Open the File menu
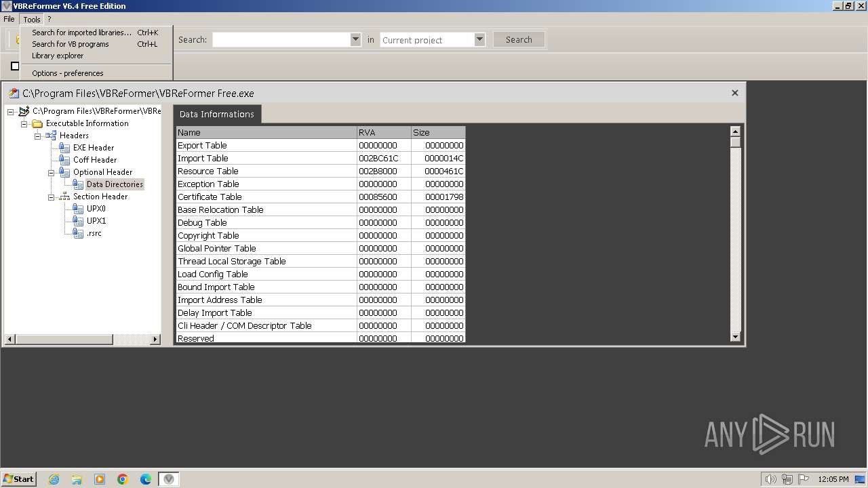 [9, 19]
